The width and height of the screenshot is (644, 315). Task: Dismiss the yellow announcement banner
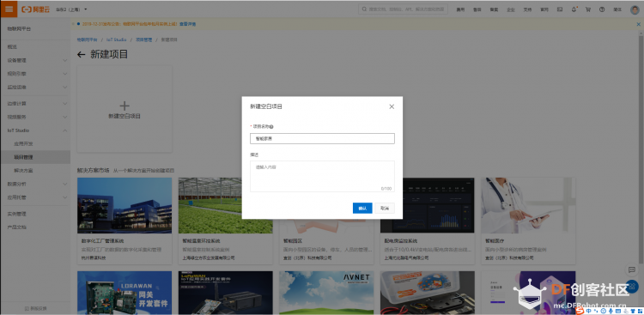point(638,24)
